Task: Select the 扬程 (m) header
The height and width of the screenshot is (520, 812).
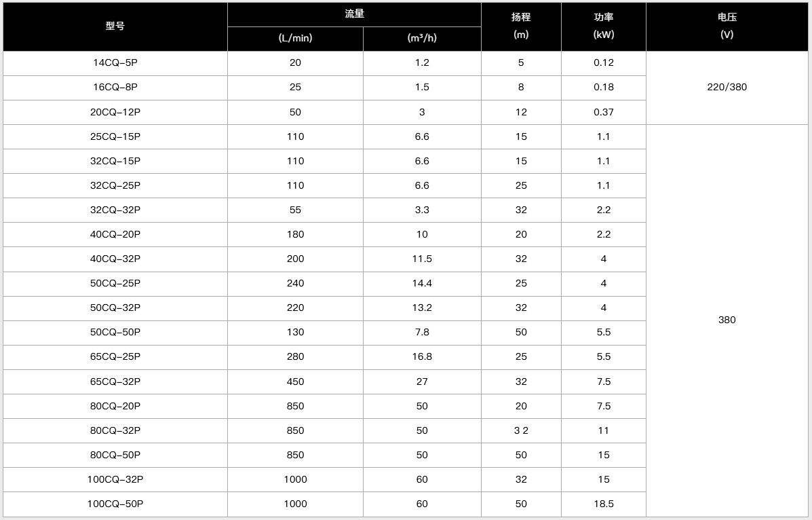Action: tap(521, 26)
